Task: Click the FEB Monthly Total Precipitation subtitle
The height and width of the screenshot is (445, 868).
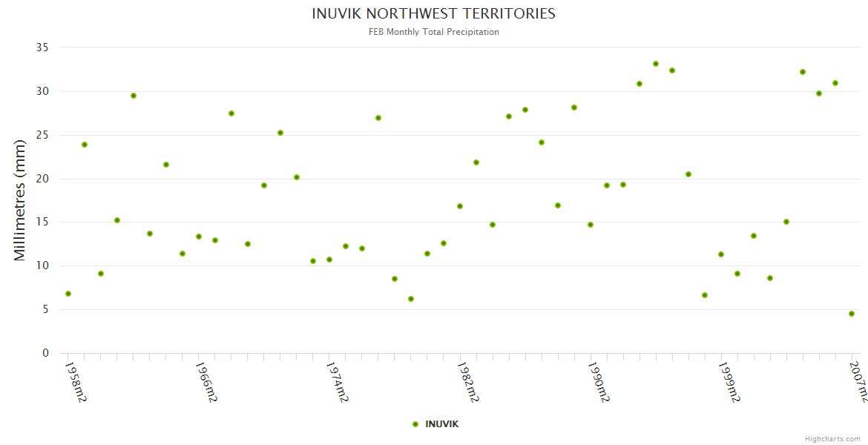Action: [x=433, y=32]
